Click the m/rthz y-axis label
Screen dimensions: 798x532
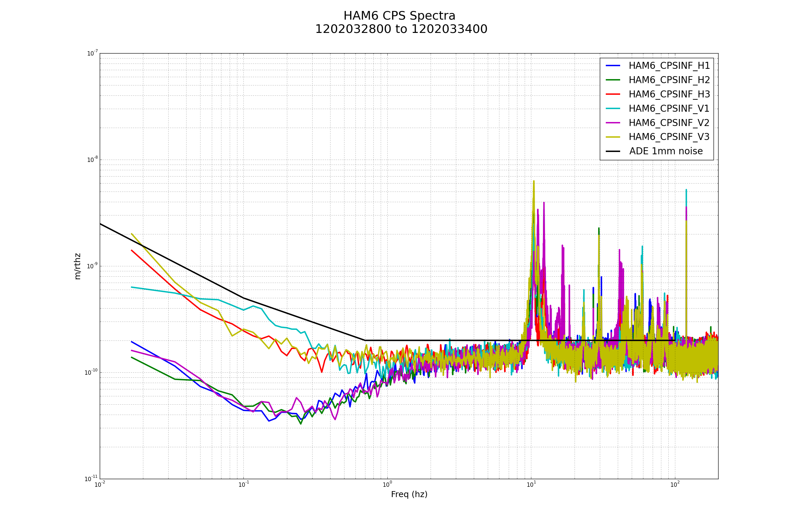coord(78,266)
